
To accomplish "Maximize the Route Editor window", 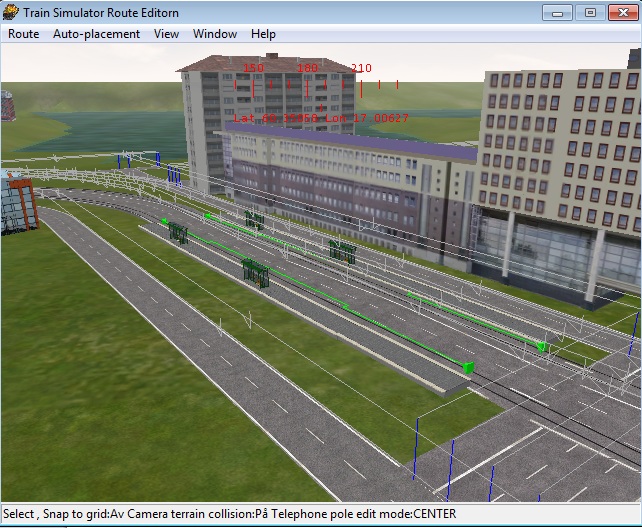I will pos(589,12).
